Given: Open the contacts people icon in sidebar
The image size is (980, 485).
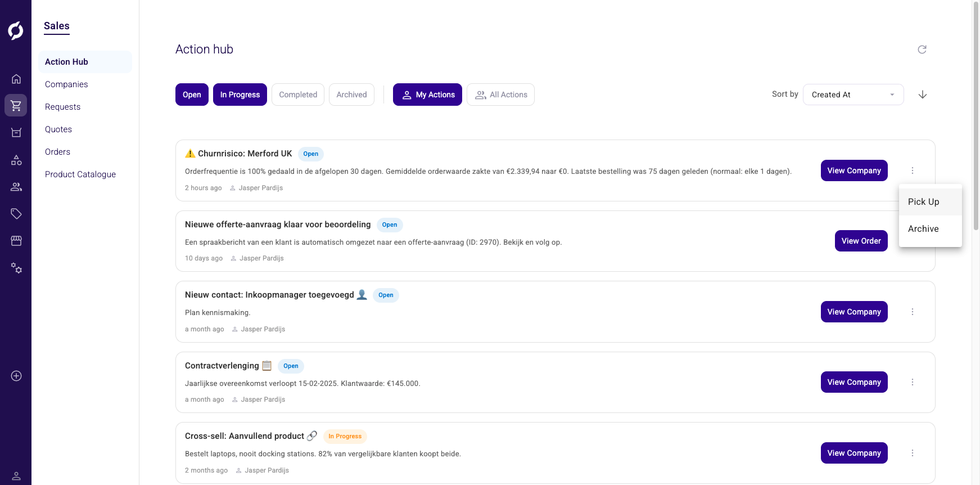Looking at the screenshot, I should [16, 187].
